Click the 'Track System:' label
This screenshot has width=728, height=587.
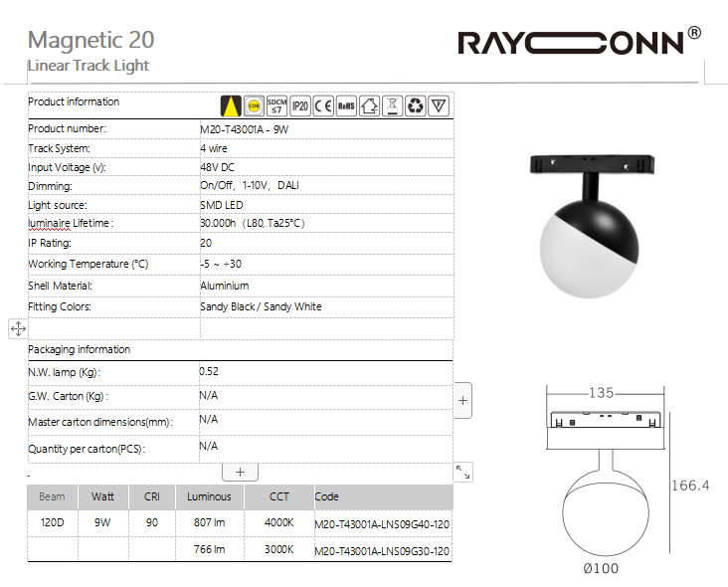pos(59,148)
